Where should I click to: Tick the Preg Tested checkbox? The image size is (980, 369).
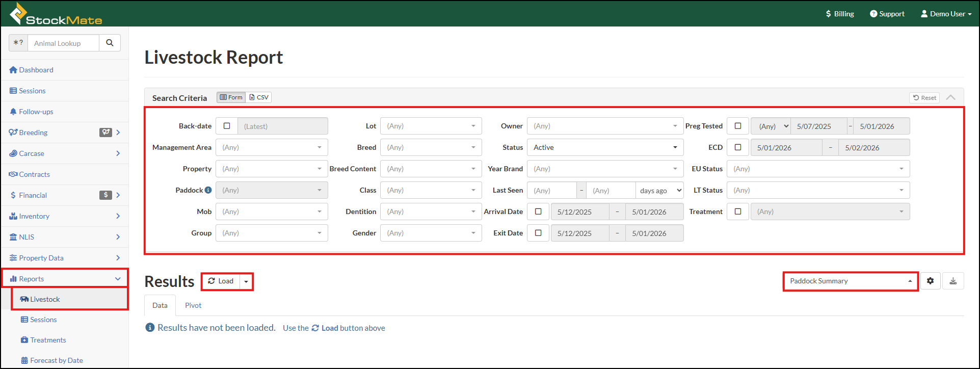coord(737,126)
